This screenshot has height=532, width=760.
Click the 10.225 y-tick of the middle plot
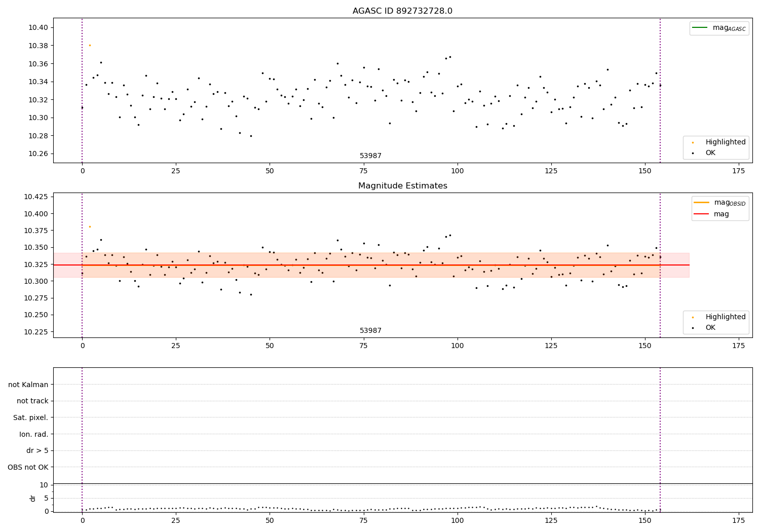coord(36,332)
